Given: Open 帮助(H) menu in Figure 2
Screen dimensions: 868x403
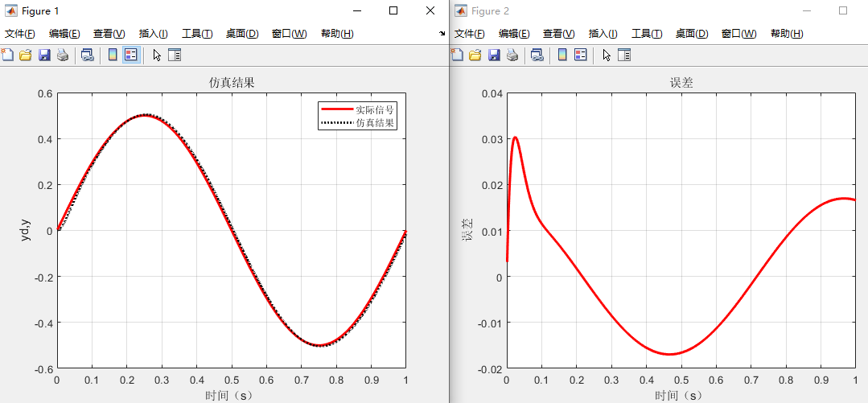Looking at the screenshot, I should coord(787,34).
